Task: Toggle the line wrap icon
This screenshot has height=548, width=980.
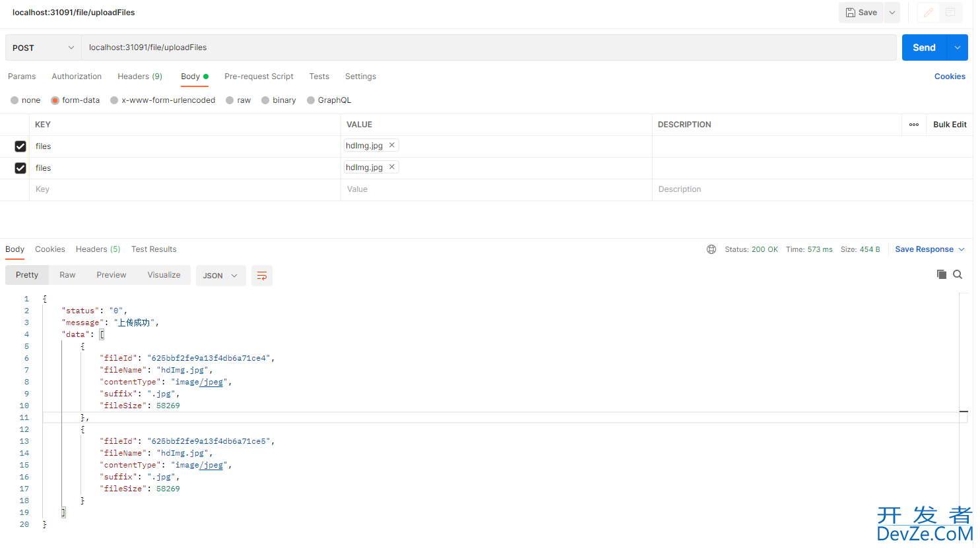Action: pos(262,276)
